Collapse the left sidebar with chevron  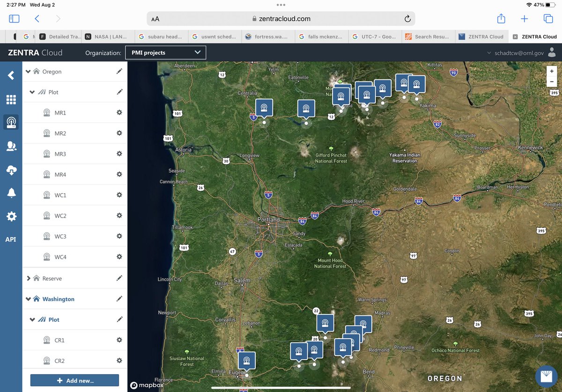tap(11, 75)
